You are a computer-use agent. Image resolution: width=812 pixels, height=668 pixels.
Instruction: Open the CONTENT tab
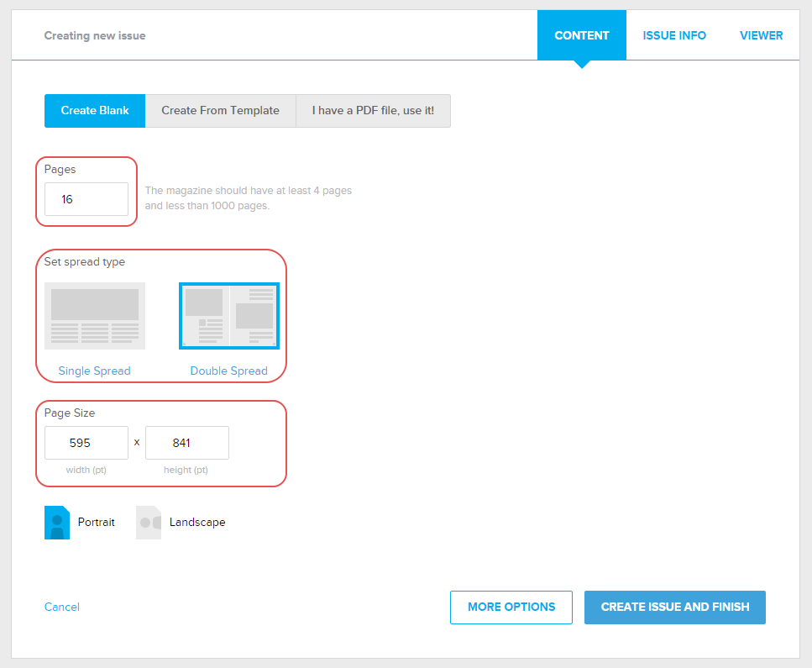click(x=582, y=35)
